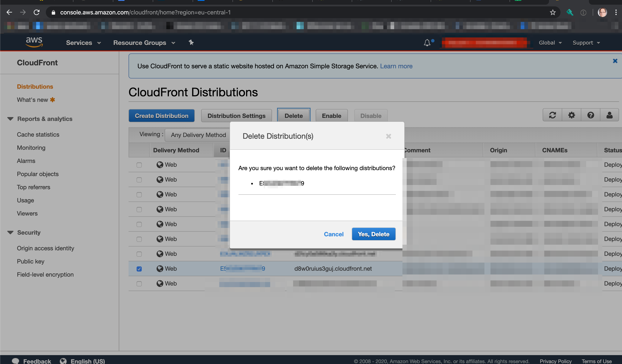622x364 pixels.
Task: Open Cache statistics report
Action: coord(38,134)
